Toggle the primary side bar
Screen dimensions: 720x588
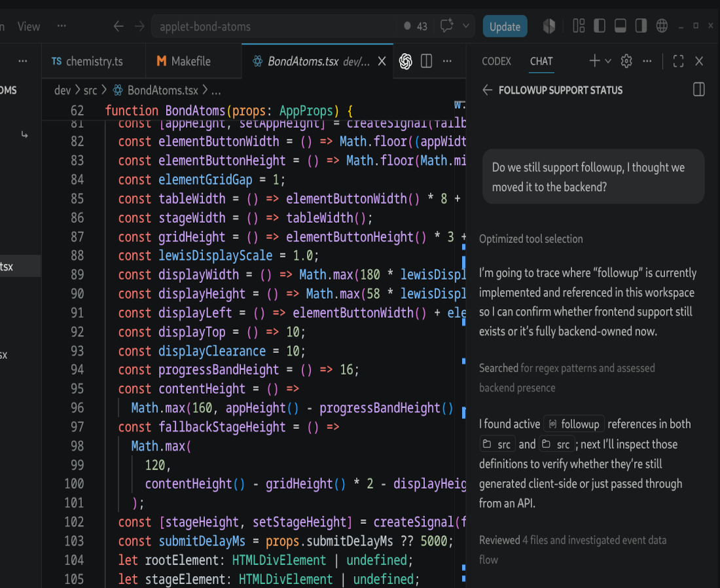pyautogui.click(x=599, y=26)
